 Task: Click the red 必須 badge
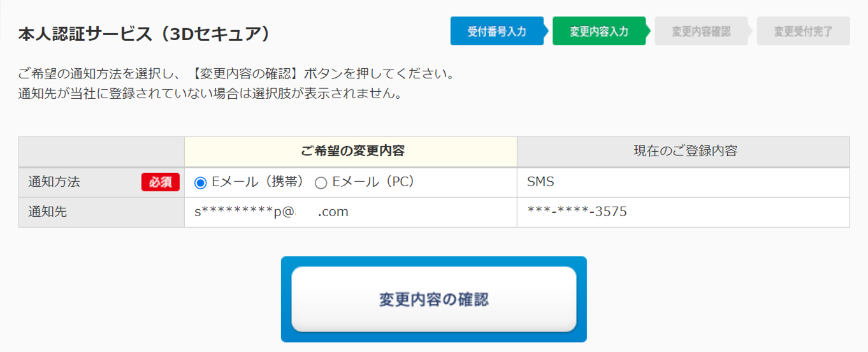(161, 182)
